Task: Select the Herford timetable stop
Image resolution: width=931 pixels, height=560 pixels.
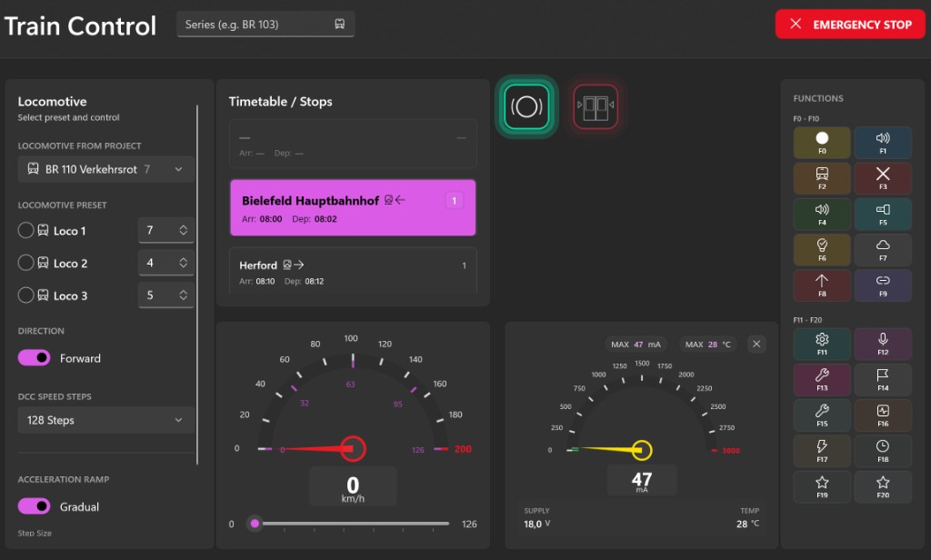Action: (353, 270)
